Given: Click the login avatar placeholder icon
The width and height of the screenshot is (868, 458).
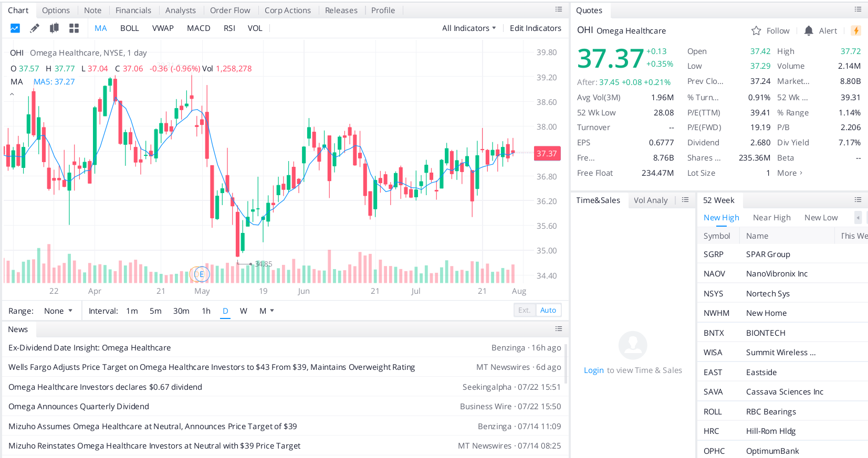Looking at the screenshot, I should pos(633,345).
